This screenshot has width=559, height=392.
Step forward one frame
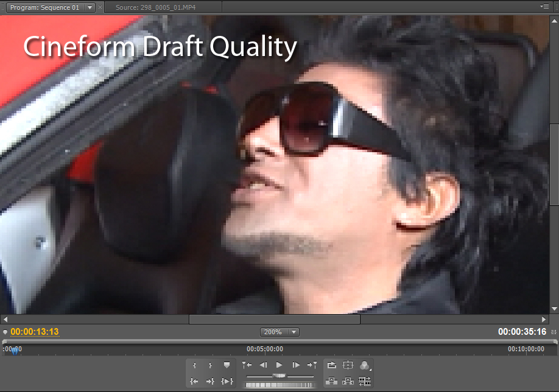[x=296, y=365]
